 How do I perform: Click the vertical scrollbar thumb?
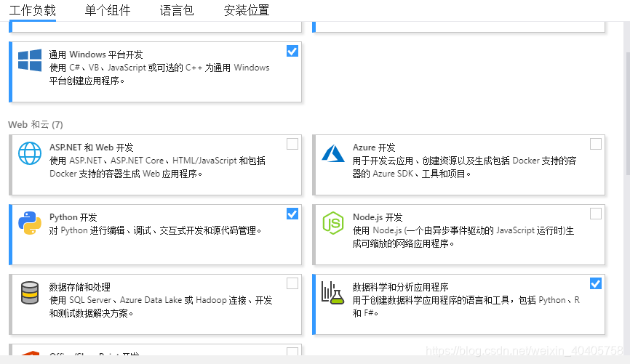tap(628, 113)
